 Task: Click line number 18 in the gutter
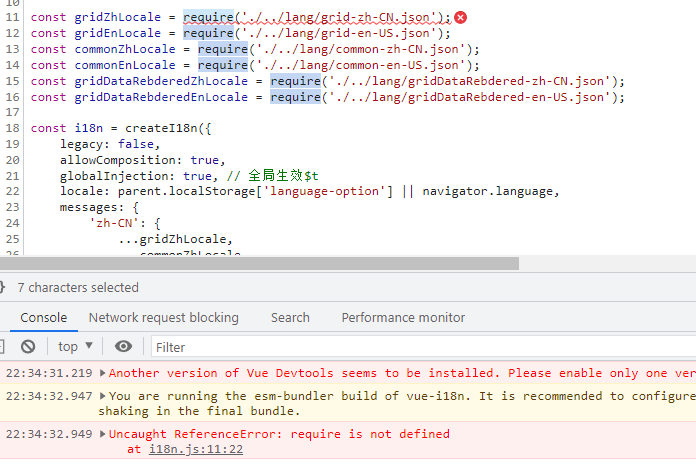click(x=12, y=128)
